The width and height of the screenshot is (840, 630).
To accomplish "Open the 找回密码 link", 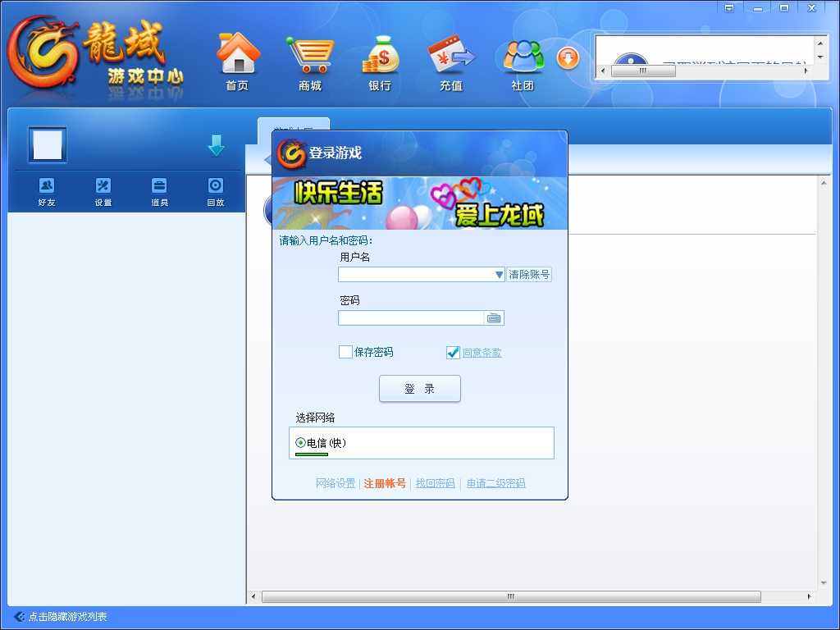I will tap(435, 483).
